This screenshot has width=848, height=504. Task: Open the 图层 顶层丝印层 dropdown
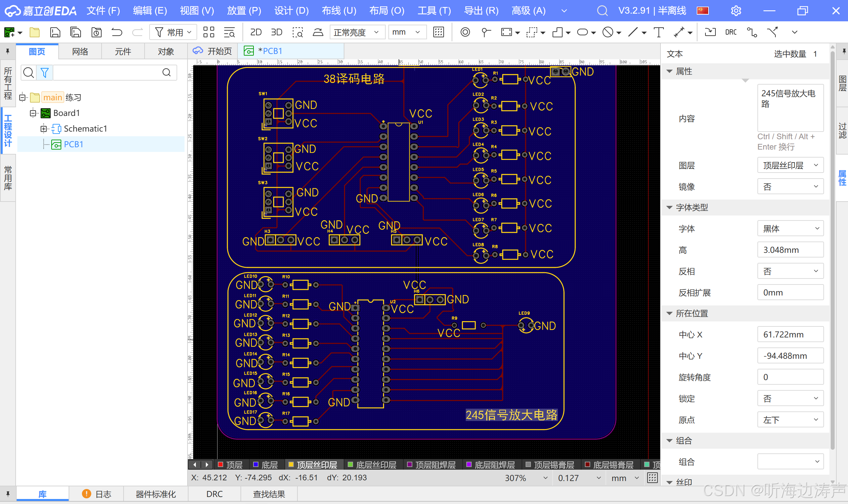[790, 166]
